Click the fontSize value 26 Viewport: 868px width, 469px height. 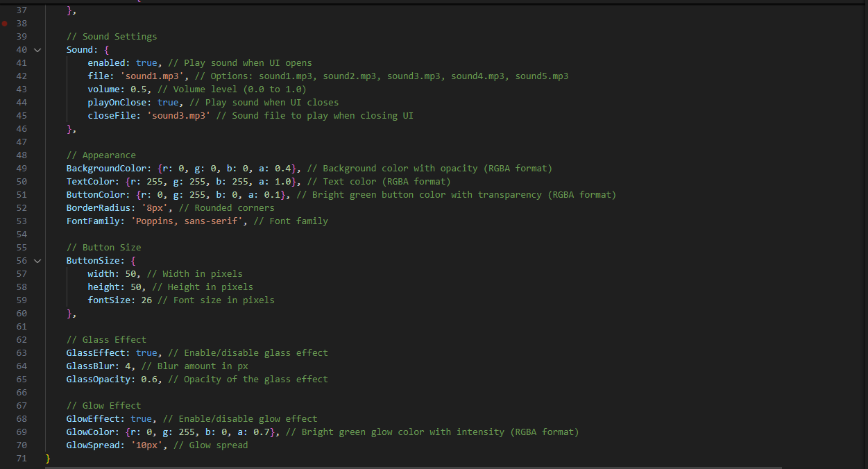click(146, 300)
